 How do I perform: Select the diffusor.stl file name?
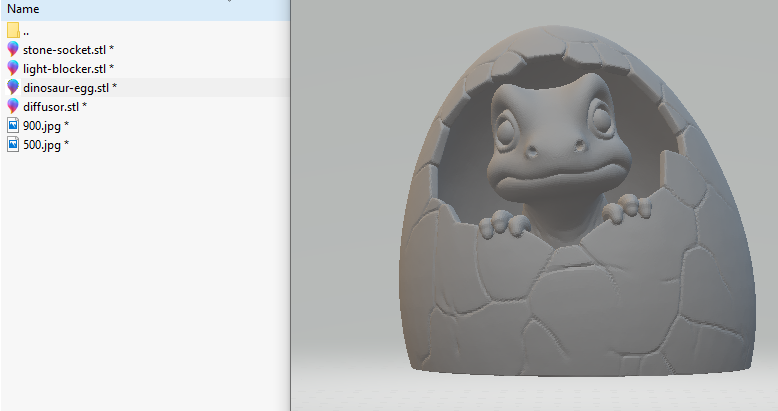click(55, 106)
